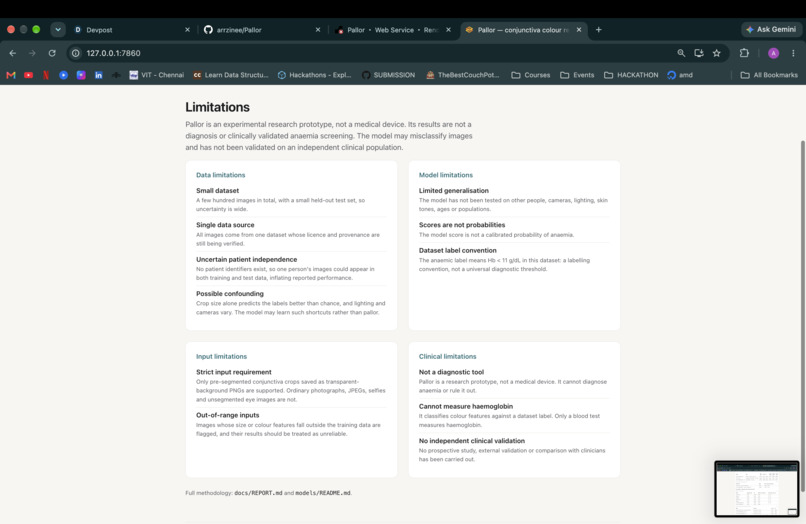Click the Out-of-range inputs heading
Screen dimensions: 806x524
pos(227,415)
